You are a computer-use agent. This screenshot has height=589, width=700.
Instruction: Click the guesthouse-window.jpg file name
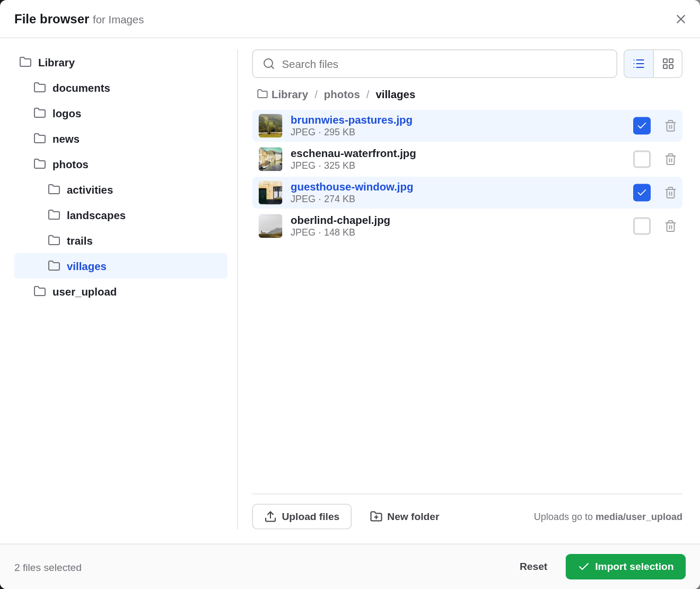pos(352,187)
